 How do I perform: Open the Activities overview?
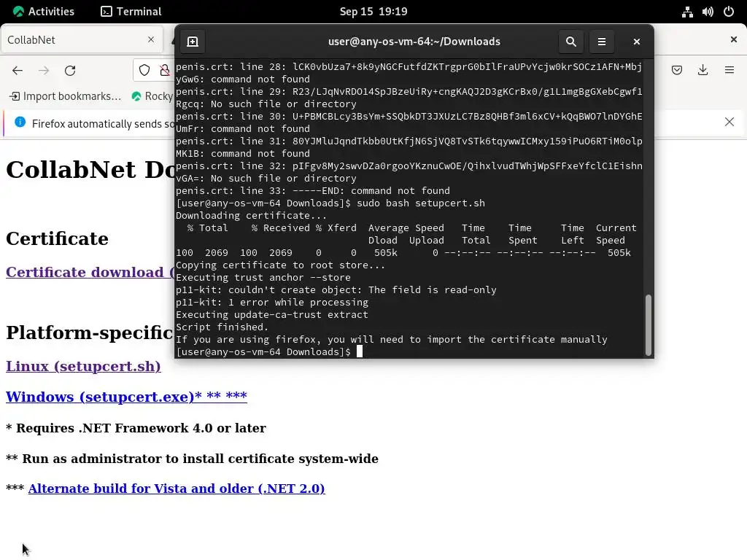[44, 12]
